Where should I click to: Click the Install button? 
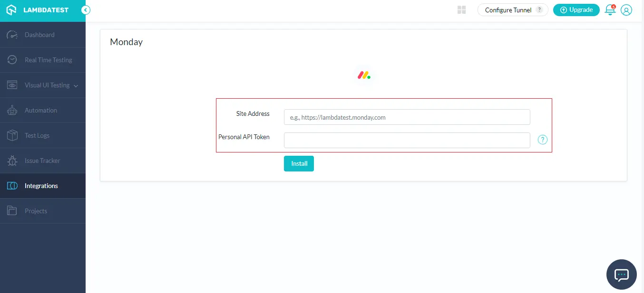[299, 163]
